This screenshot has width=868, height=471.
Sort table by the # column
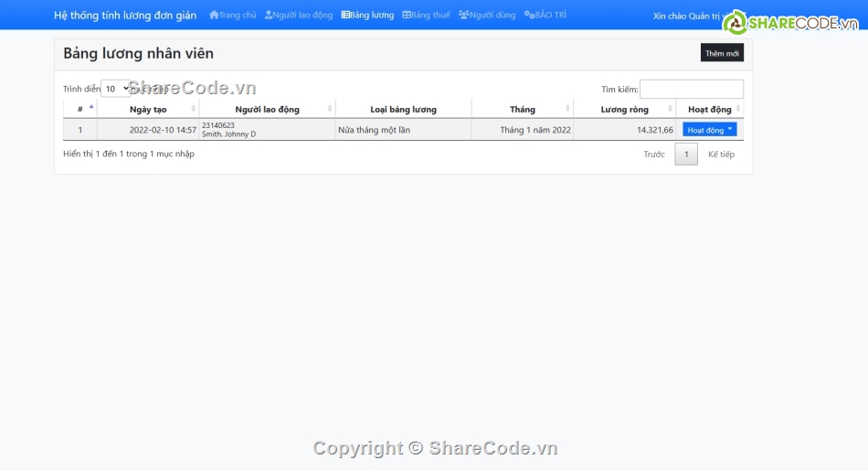(x=80, y=109)
